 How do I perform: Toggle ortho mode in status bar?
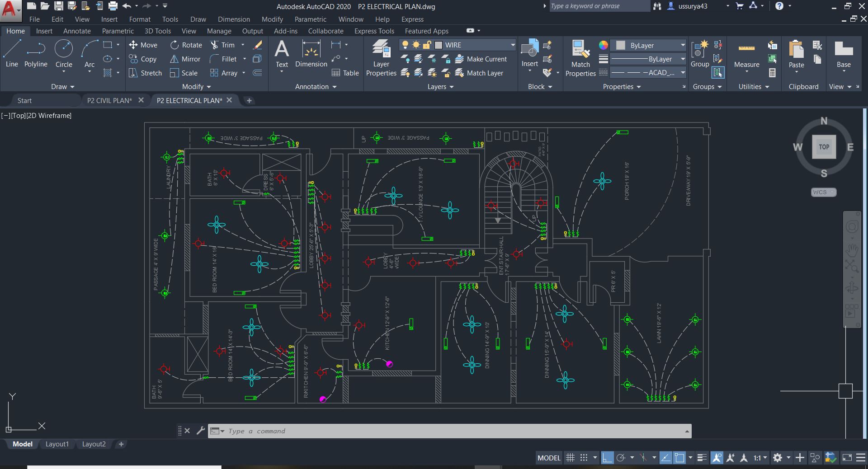point(607,458)
